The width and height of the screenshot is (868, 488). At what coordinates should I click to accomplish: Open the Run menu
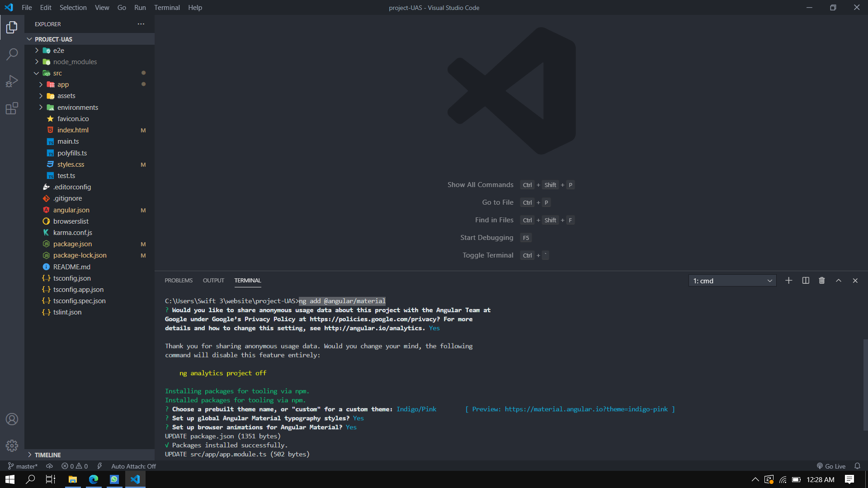[x=140, y=8]
